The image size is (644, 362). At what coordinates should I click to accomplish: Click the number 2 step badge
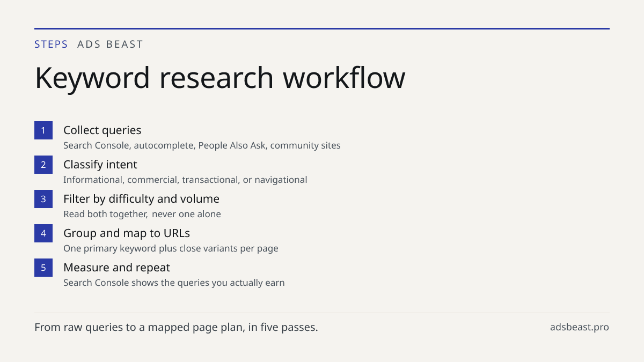pos(43,165)
